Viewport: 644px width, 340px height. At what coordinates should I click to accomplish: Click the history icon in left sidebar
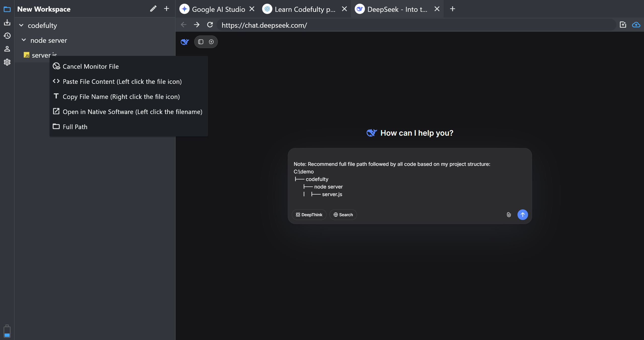(7, 36)
